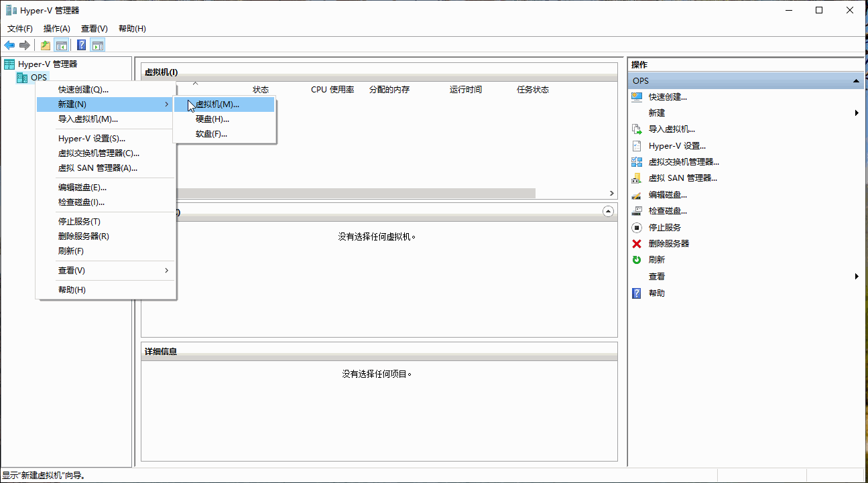Screen dimensions: 868x483
Task: Click the virtual machine list horizontal scrollbar
Action: 355,193
